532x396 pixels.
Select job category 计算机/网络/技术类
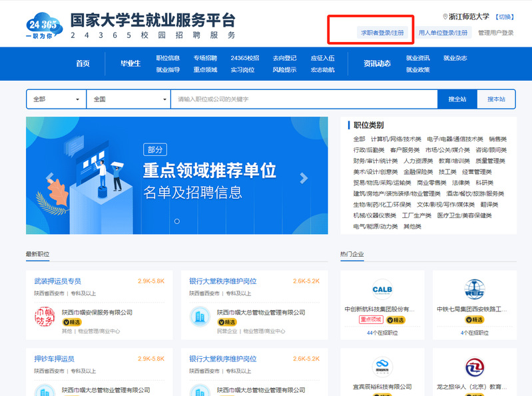(x=396, y=139)
